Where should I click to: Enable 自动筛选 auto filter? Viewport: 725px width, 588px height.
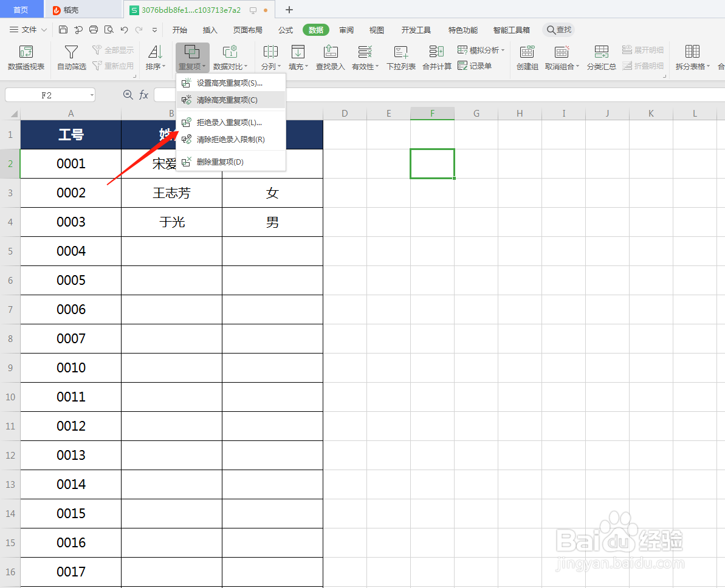(71, 58)
